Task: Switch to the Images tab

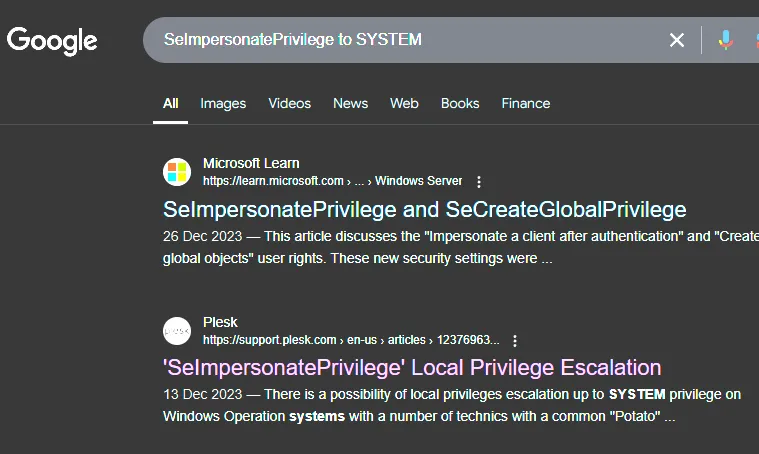Action: (x=223, y=104)
